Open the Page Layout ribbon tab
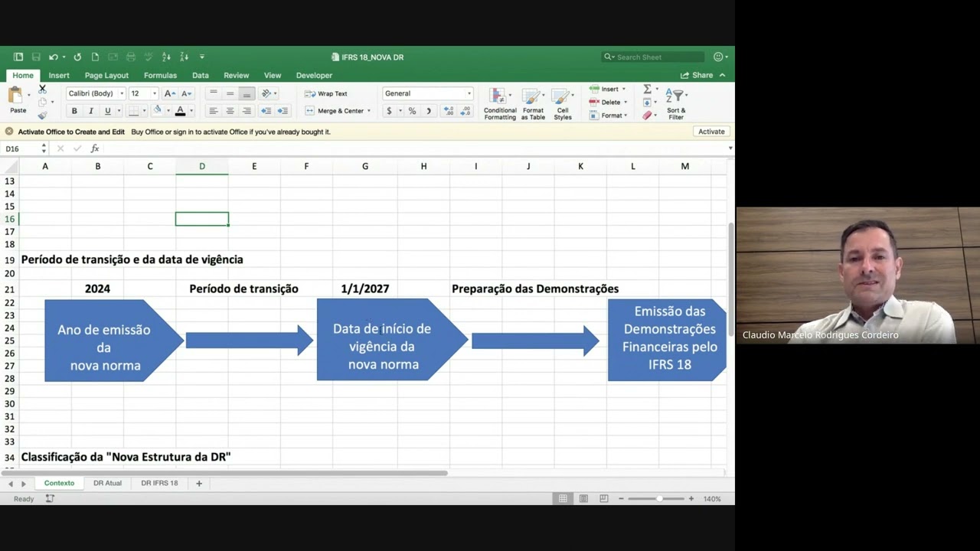Screen dimensions: 980x551 pyautogui.click(x=106, y=75)
